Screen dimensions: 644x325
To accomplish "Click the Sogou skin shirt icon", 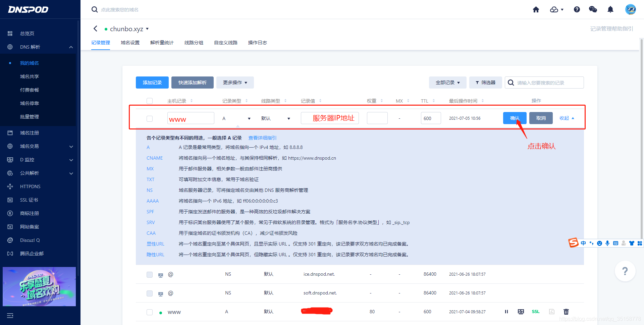I will pyautogui.click(x=632, y=243).
